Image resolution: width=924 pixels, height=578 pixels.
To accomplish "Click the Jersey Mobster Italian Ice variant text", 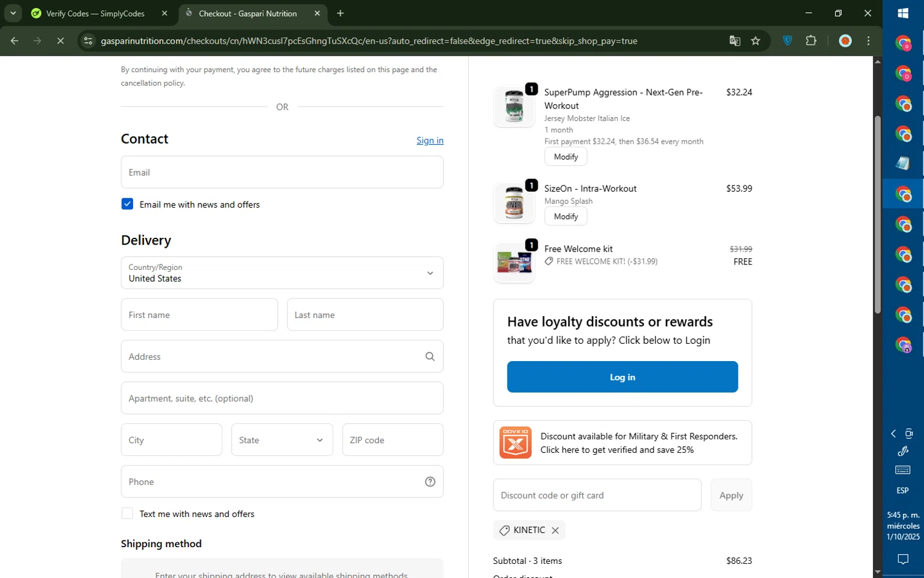I will [587, 118].
